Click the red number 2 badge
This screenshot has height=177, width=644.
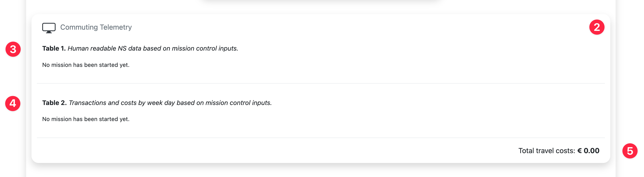(596, 27)
